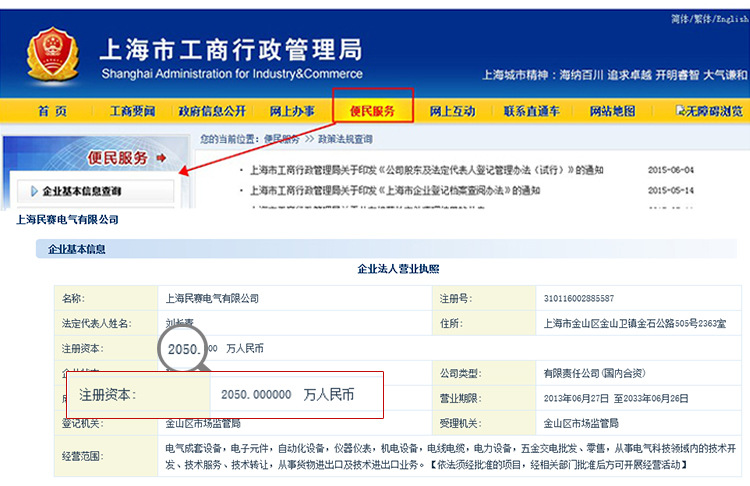
Task: Click 受理机关 value 金山区市场监管局
Action: click(581, 423)
